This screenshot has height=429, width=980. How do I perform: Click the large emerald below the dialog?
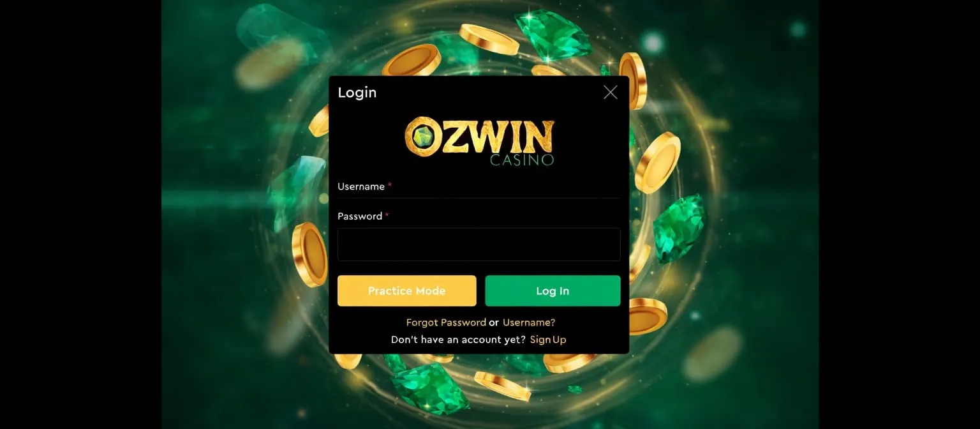[x=431, y=388]
